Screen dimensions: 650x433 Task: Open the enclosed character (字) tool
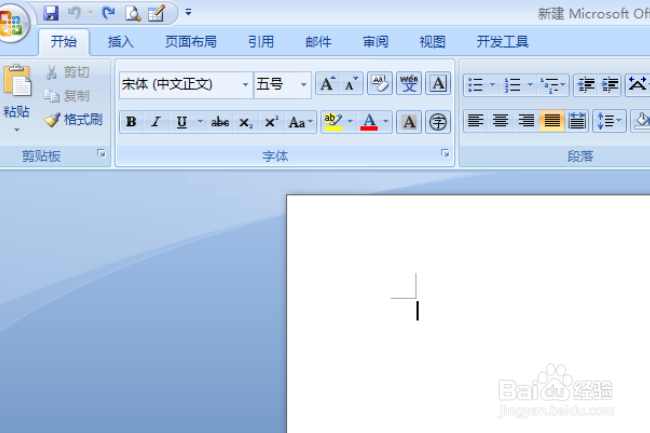(438, 122)
